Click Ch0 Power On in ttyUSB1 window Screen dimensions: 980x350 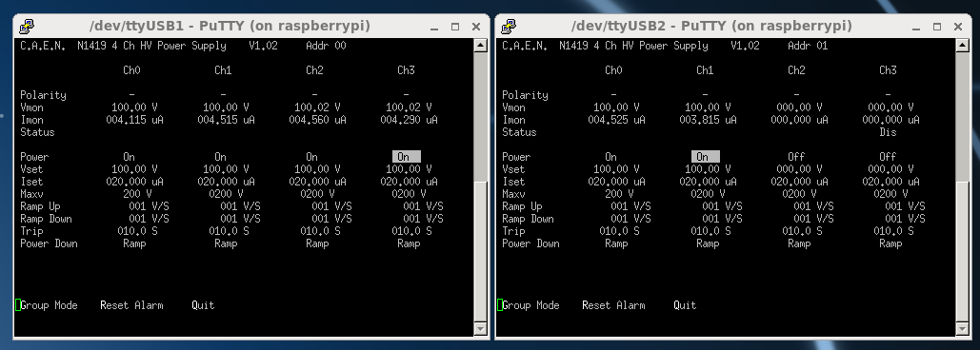129,157
